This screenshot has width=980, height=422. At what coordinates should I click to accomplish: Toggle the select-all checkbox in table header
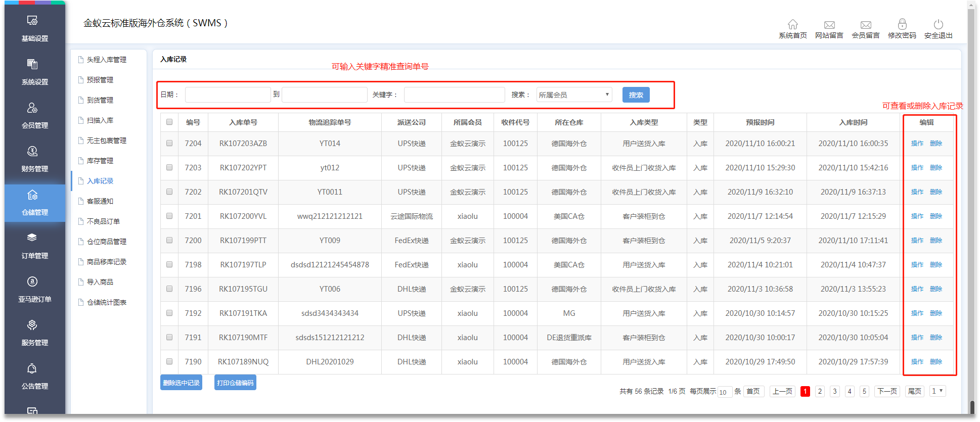pos(169,122)
